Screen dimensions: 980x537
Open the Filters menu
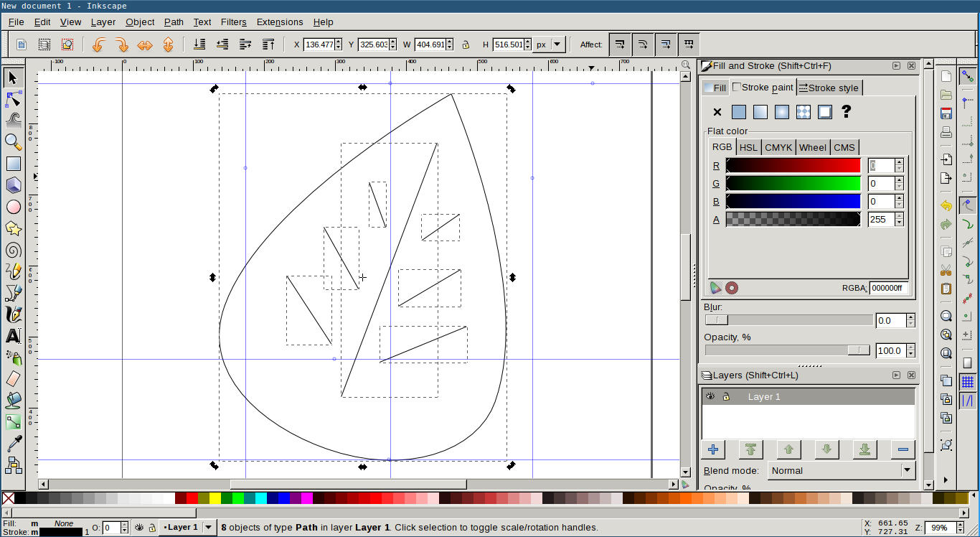[x=233, y=22]
